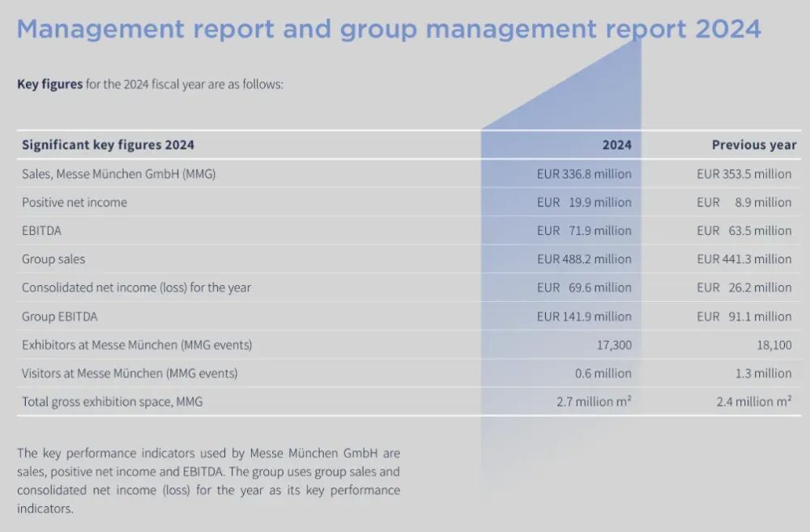810x532 pixels.
Task: Select the 'Group sales' row label
Action: tap(53, 259)
